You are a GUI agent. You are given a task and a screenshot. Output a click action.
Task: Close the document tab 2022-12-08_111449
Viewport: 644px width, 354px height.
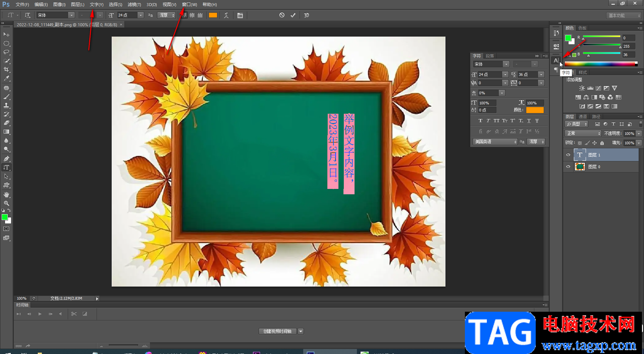click(121, 24)
